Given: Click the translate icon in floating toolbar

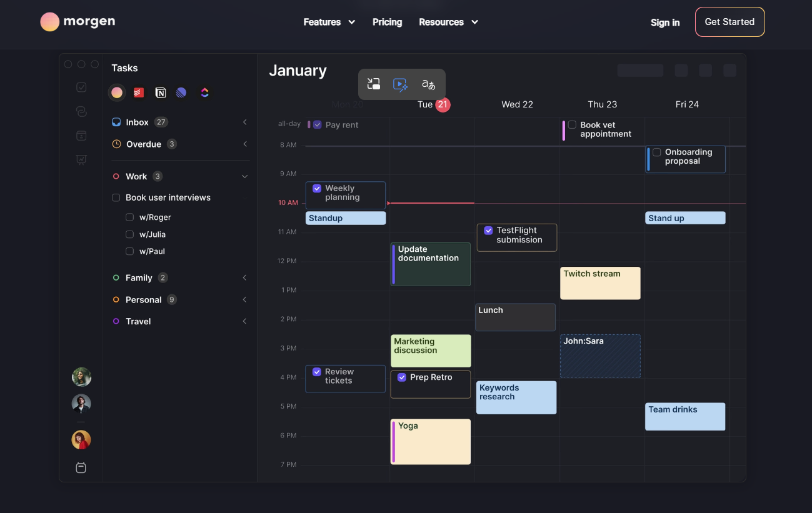Looking at the screenshot, I should pos(428,84).
